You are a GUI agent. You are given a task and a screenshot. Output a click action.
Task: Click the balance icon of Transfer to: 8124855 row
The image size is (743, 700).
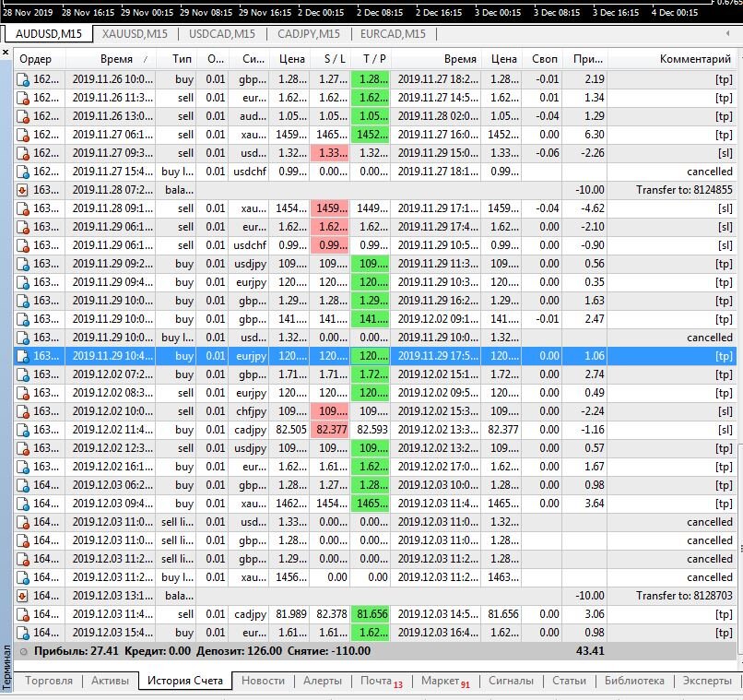(x=22, y=190)
